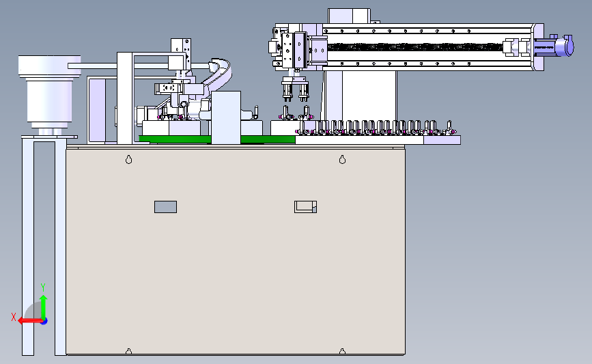Viewport: 592px width, 364px height.
Task: Click the blue Z axis sphere at the triad origin
Action: (x=44, y=322)
